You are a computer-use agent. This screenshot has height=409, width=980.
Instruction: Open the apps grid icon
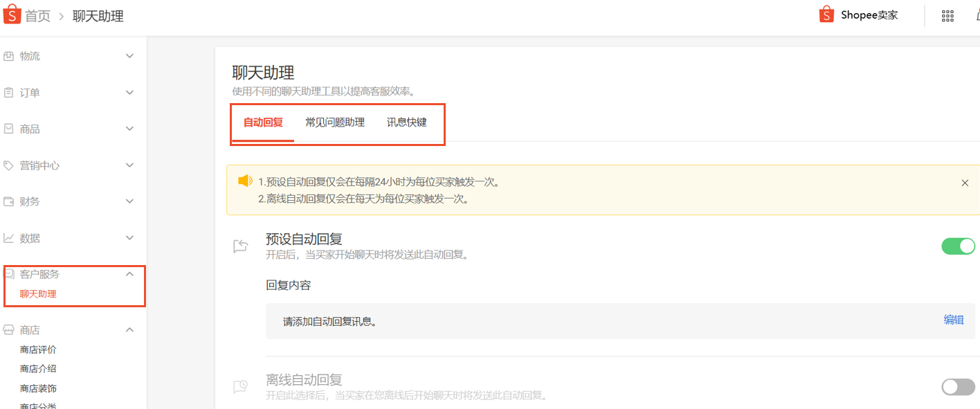coord(948,16)
